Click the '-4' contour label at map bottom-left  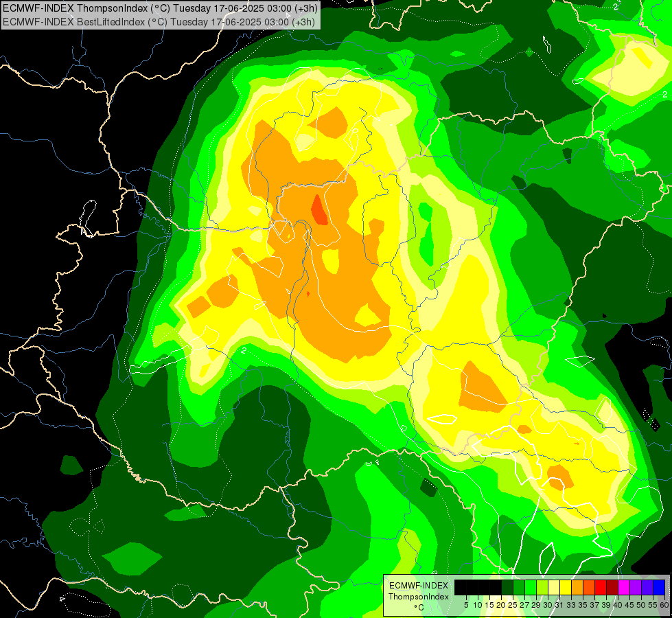(62, 599)
